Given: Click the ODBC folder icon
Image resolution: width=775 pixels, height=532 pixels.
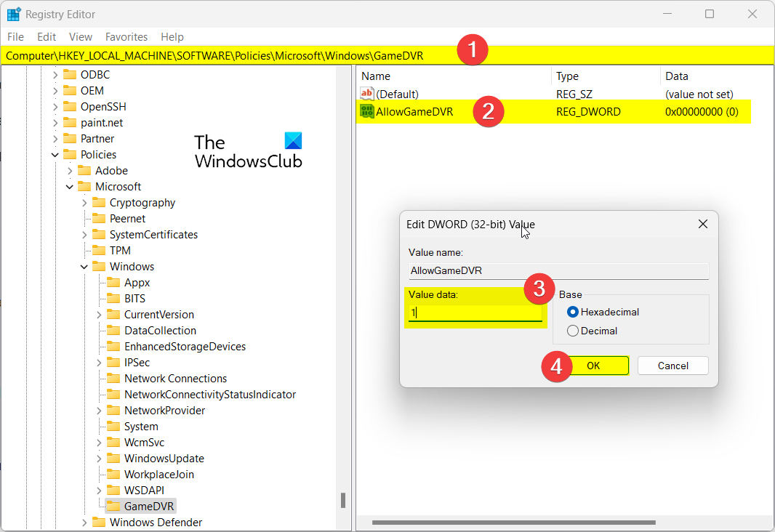Looking at the screenshot, I should pos(70,75).
